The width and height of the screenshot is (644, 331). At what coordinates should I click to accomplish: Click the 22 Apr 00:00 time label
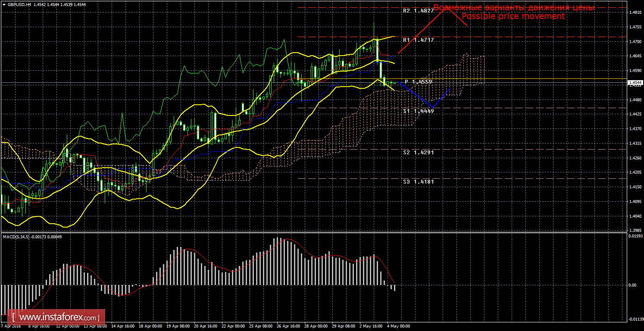233,326
